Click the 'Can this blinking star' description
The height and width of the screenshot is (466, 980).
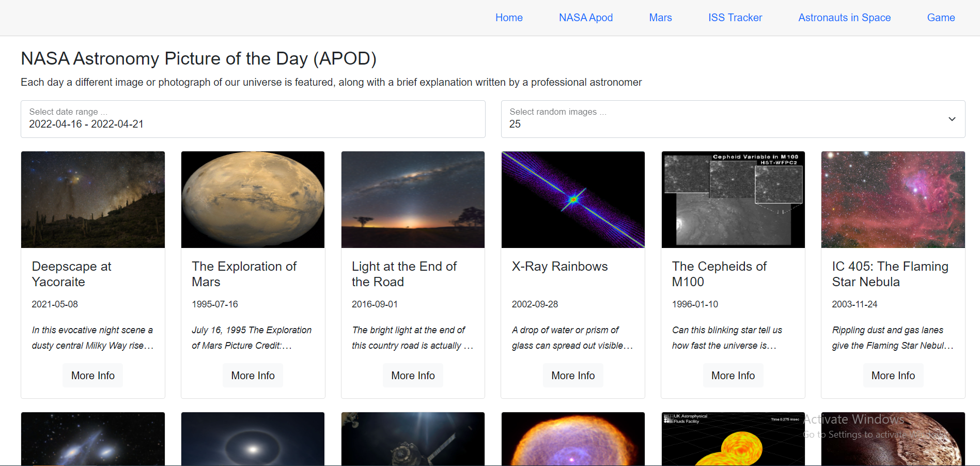pos(727,338)
